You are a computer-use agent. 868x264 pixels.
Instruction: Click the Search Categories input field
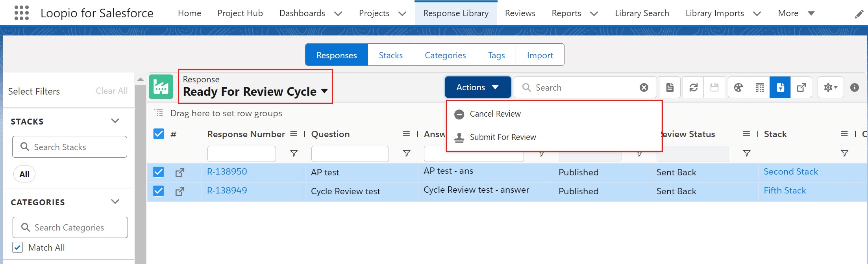(70, 227)
